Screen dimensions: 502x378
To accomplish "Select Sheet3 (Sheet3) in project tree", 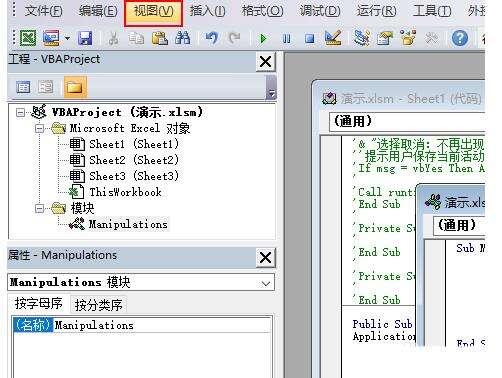I will (x=134, y=176).
